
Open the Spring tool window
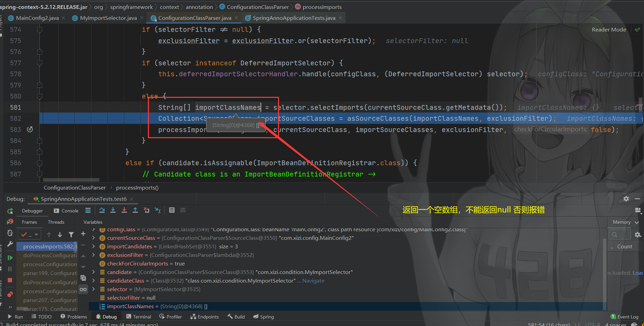(264, 317)
